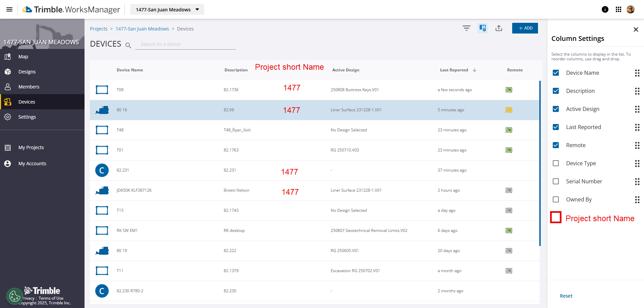Image resolution: width=644 pixels, height=308 pixels.
Task: Click the info help icon
Action: point(605,9)
